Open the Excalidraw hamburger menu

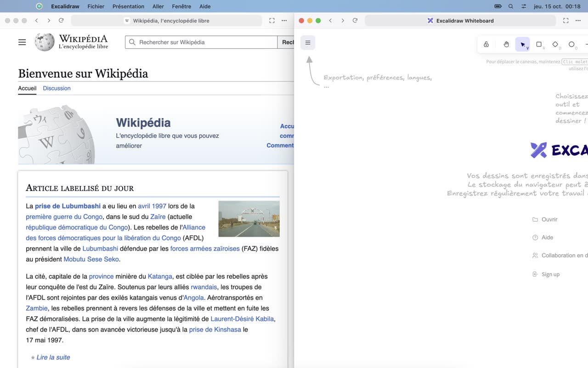(308, 43)
